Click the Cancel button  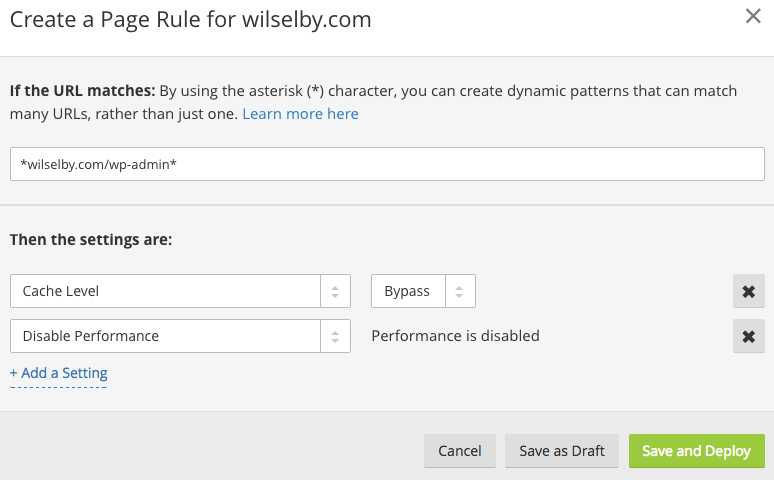click(x=460, y=451)
